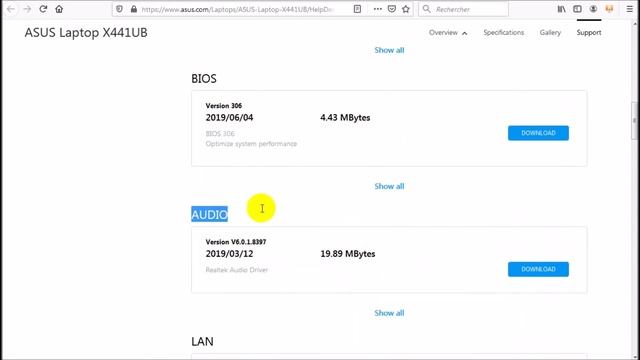Viewport: 640px width, 360px height.
Task: Click Show all above BIOS section
Action: tap(389, 50)
